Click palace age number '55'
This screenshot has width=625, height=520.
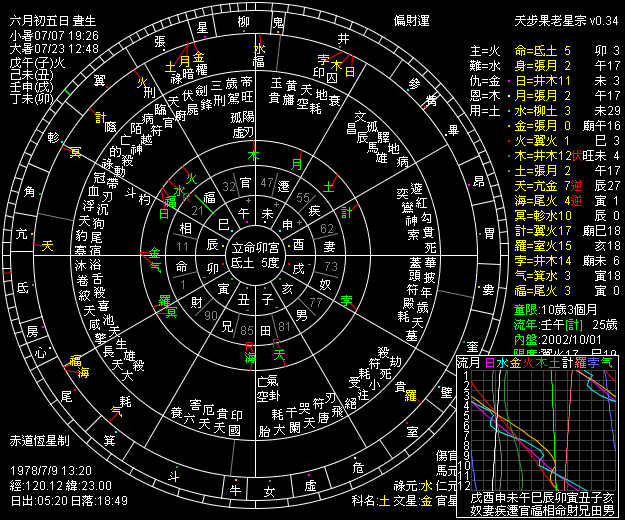(x=303, y=198)
